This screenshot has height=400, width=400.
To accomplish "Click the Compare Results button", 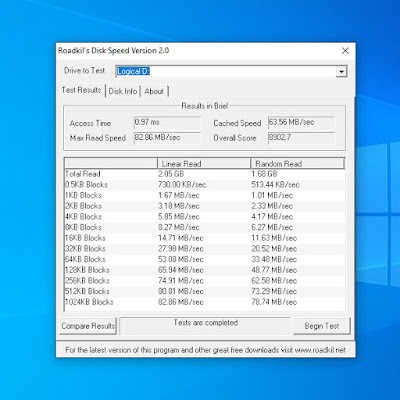I will pos(88,326).
